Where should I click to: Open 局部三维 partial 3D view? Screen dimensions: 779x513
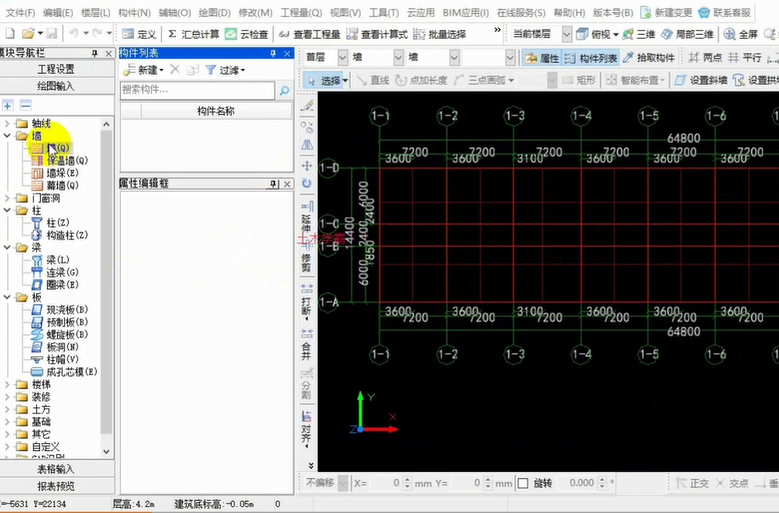pyautogui.click(x=687, y=34)
